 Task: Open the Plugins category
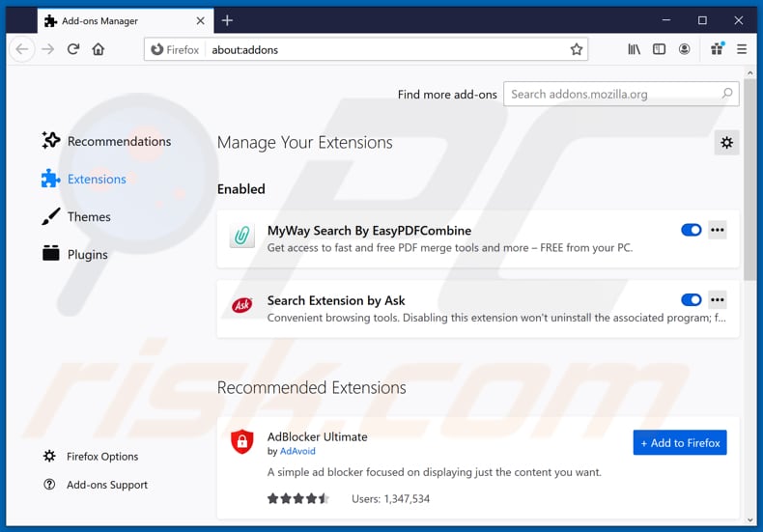[74, 254]
